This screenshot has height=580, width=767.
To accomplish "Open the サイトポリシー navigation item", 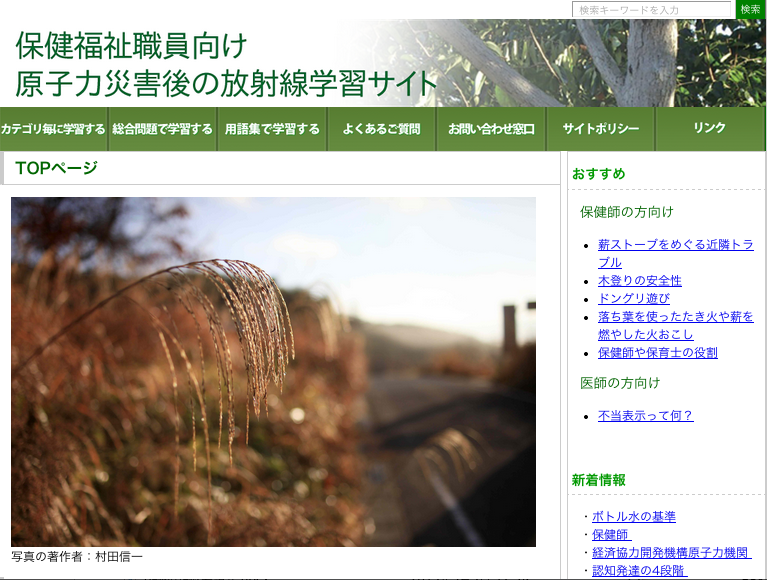I will pos(600,130).
